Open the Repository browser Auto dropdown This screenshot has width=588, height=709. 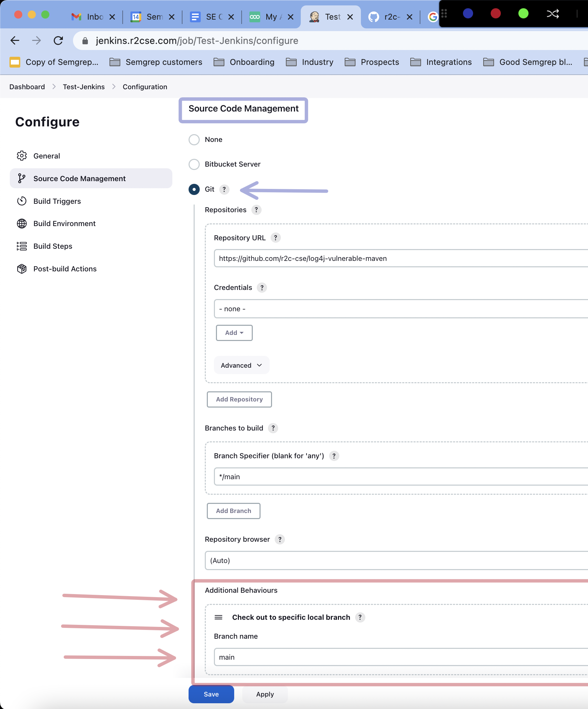(395, 561)
